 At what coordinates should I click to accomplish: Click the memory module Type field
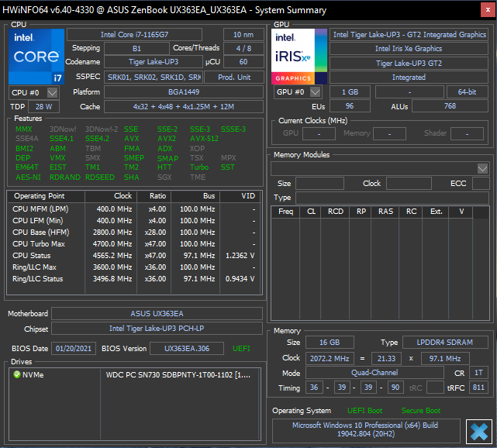(392, 198)
